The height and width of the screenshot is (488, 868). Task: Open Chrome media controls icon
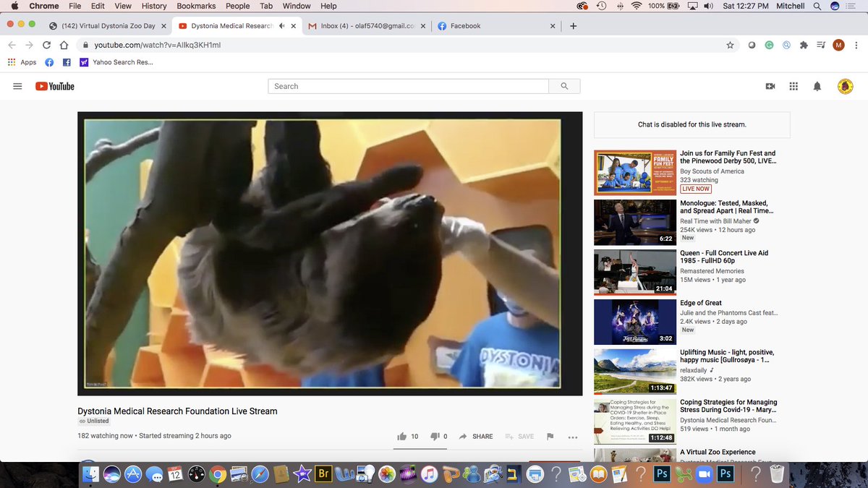tap(821, 45)
